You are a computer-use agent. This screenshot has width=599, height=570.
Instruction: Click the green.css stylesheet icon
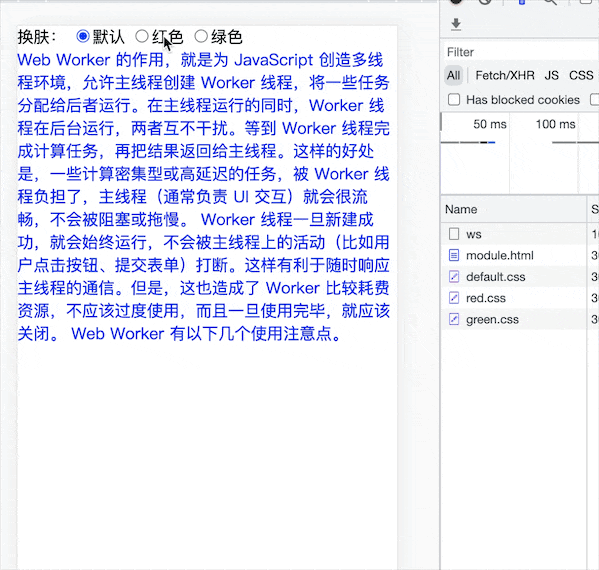(454, 319)
